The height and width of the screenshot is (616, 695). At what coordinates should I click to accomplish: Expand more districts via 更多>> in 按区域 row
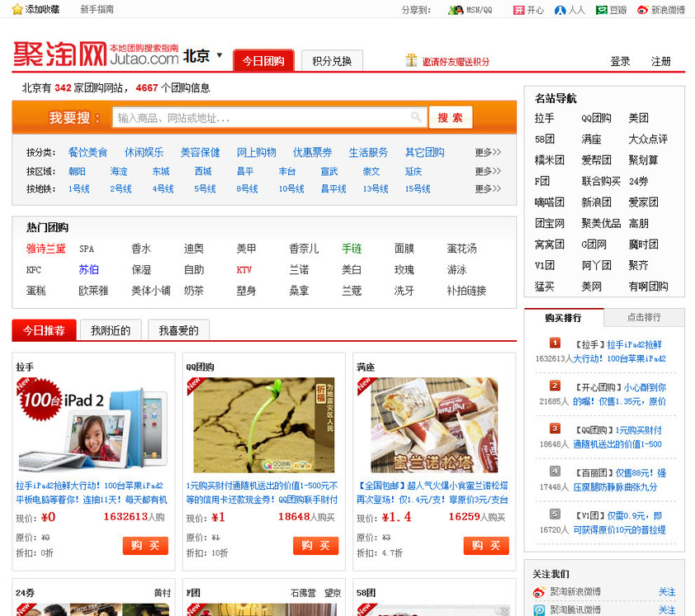pos(488,171)
